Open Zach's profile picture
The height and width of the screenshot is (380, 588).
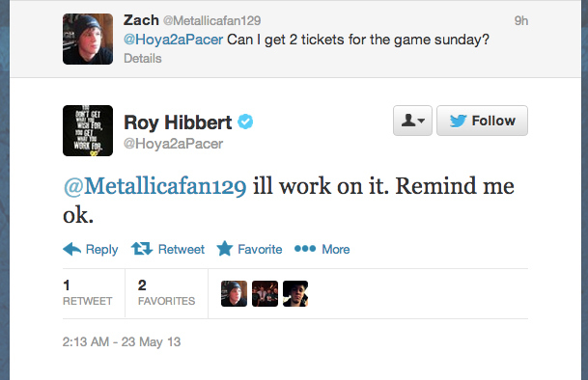point(88,39)
